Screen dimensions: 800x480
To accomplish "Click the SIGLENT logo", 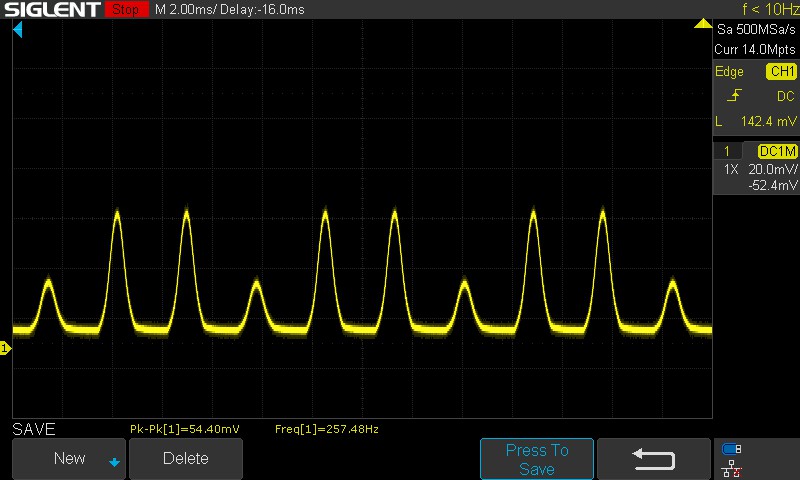I will [53, 9].
